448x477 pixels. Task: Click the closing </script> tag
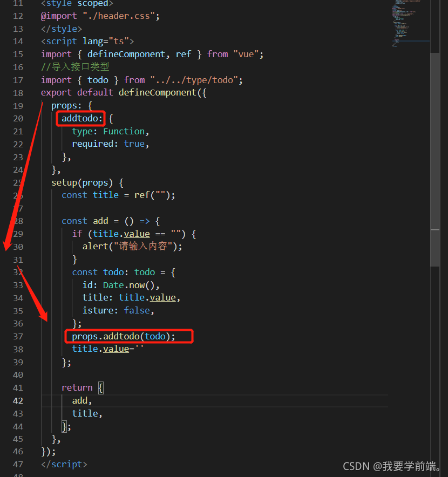(64, 464)
